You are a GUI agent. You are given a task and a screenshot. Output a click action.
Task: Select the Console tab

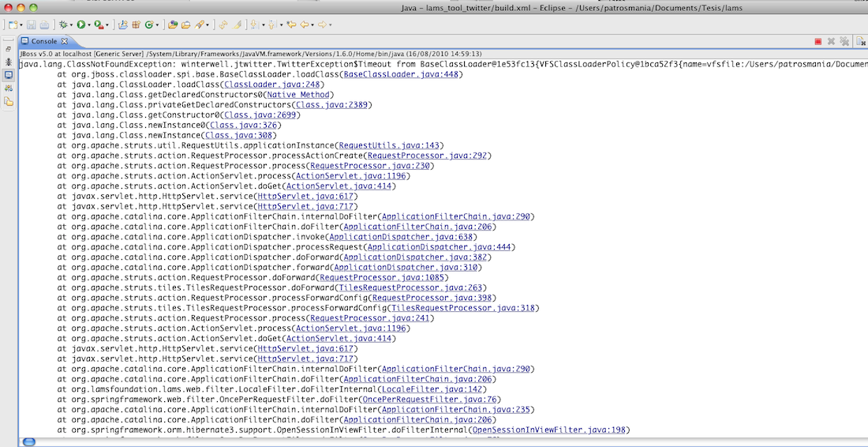43,41
